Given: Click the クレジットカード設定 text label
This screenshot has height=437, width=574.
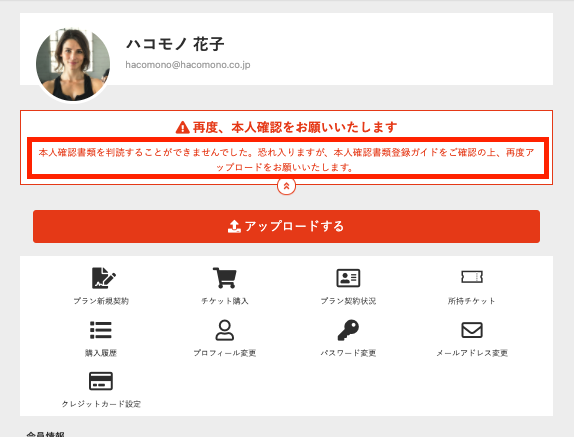Looking at the screenshot, I should pos(101,404).
